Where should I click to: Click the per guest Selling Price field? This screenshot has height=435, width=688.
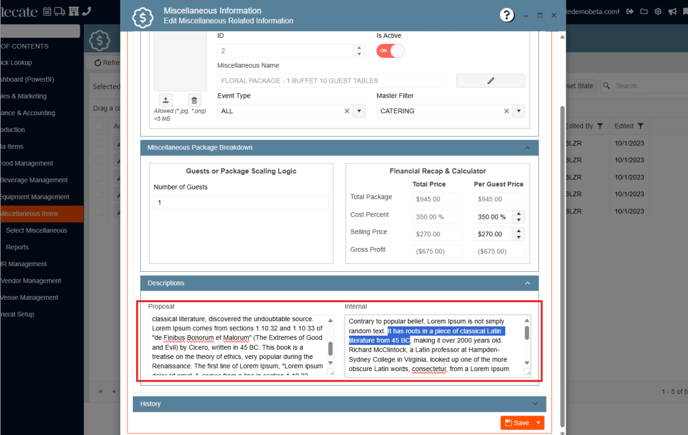click(494, 234)
